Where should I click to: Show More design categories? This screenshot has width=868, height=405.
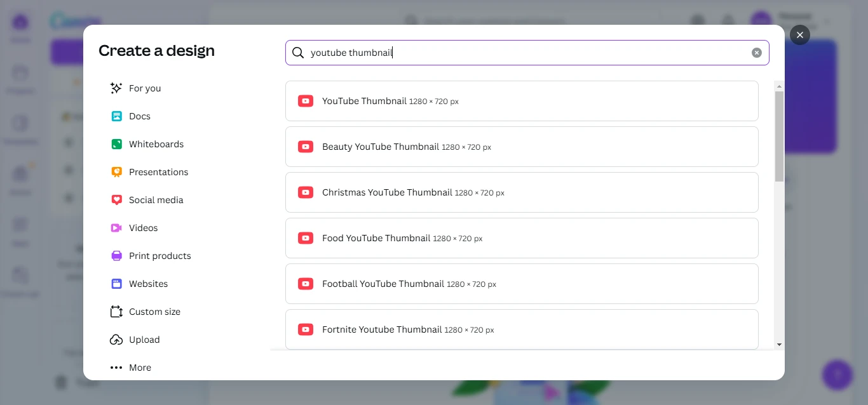tap(140, 368)
